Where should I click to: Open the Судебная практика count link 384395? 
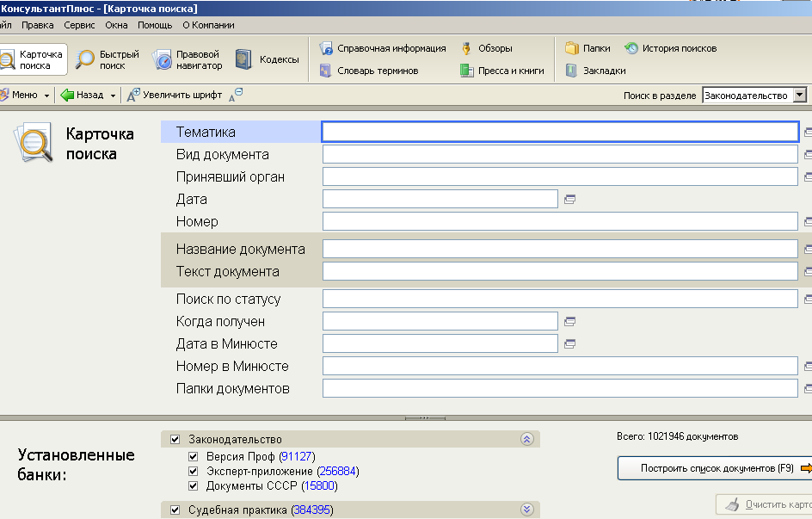click(x=311, y=510)
